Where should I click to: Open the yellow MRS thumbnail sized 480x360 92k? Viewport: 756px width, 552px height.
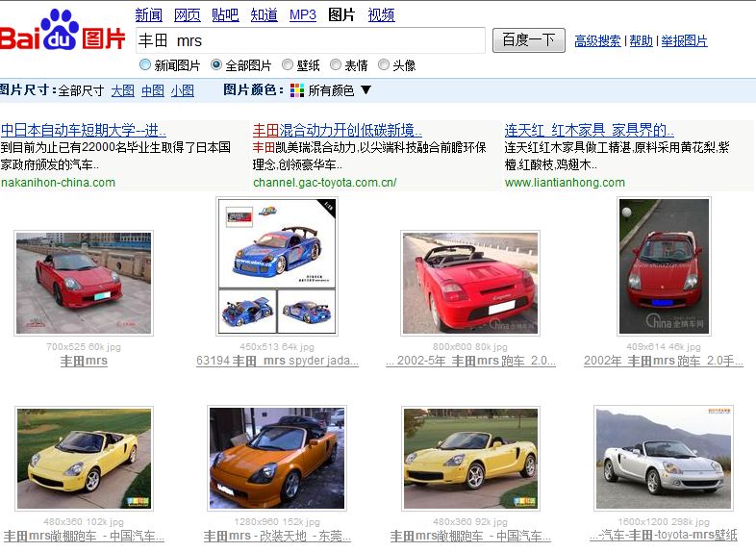470,459
